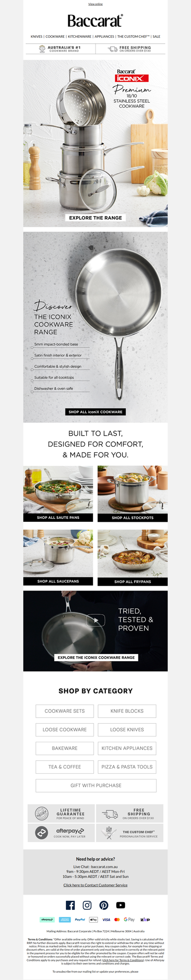The width and height of the screenshot is (191, 980).
Task: Select the GIFT WITH PURCHASE category
Action: [96, 785]
